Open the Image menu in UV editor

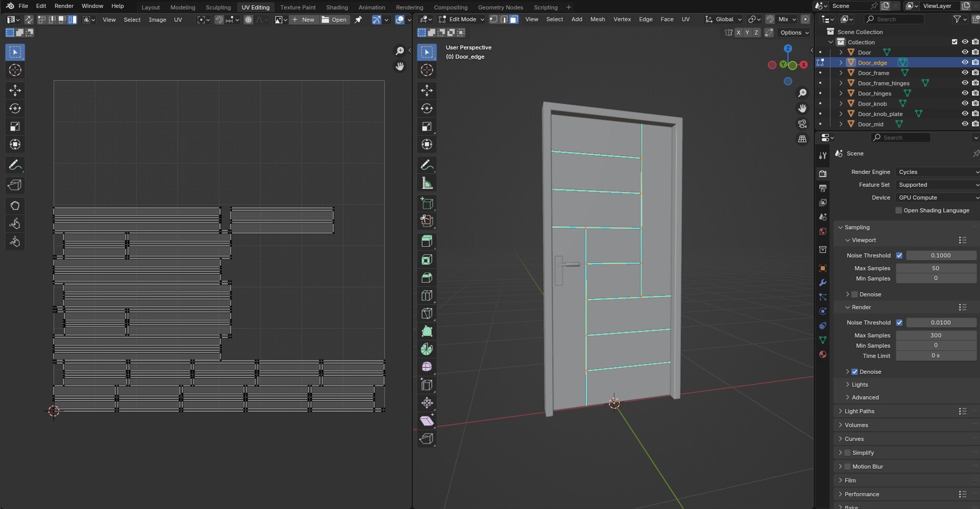[157, 20]
